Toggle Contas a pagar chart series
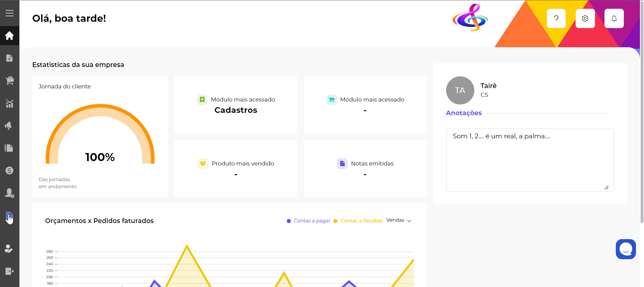 309,221
